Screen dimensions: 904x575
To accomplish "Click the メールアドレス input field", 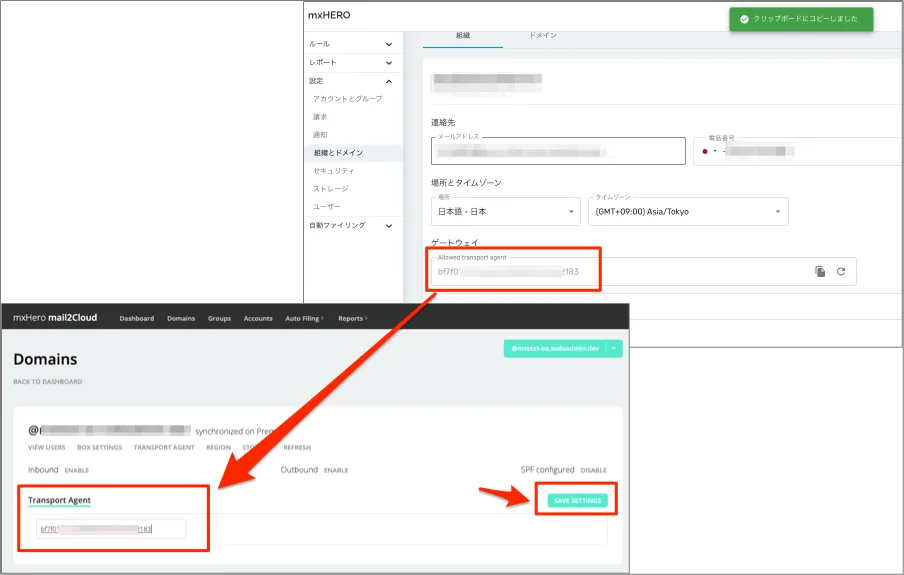I will [x=558, y=151].
